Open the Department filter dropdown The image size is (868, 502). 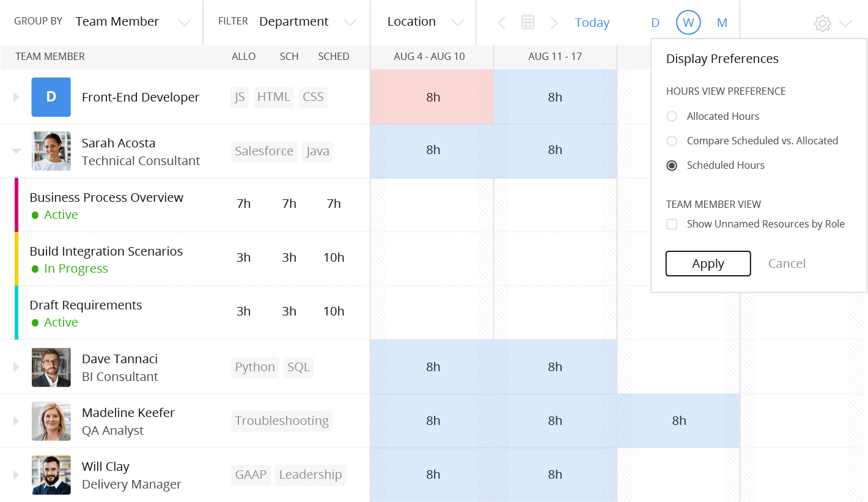[307, 22]
